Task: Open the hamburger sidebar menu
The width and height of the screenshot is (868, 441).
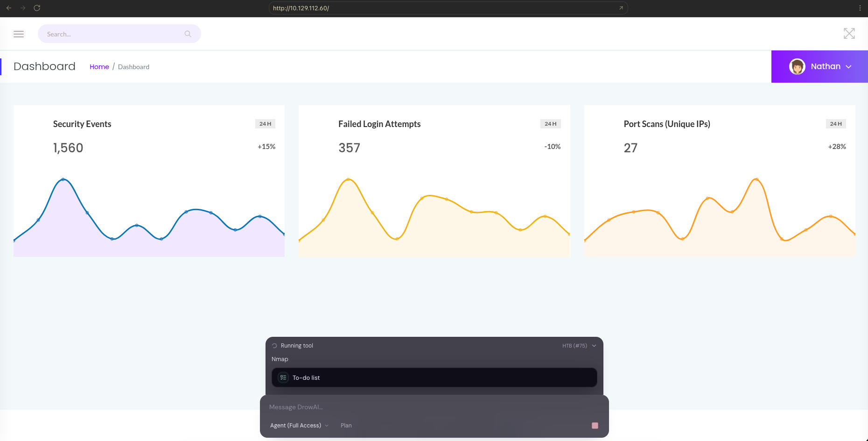Action: (x=19, y=34)
